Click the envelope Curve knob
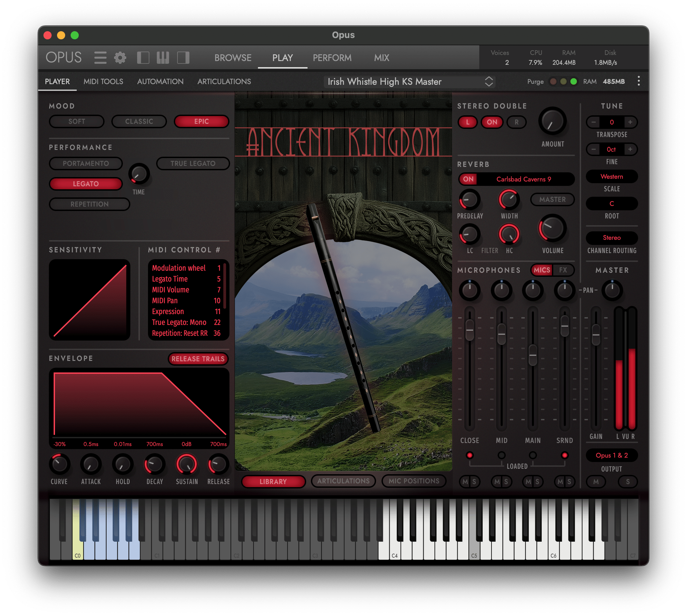The height and width of the screenshot is (616, 687). click(60, 464)
